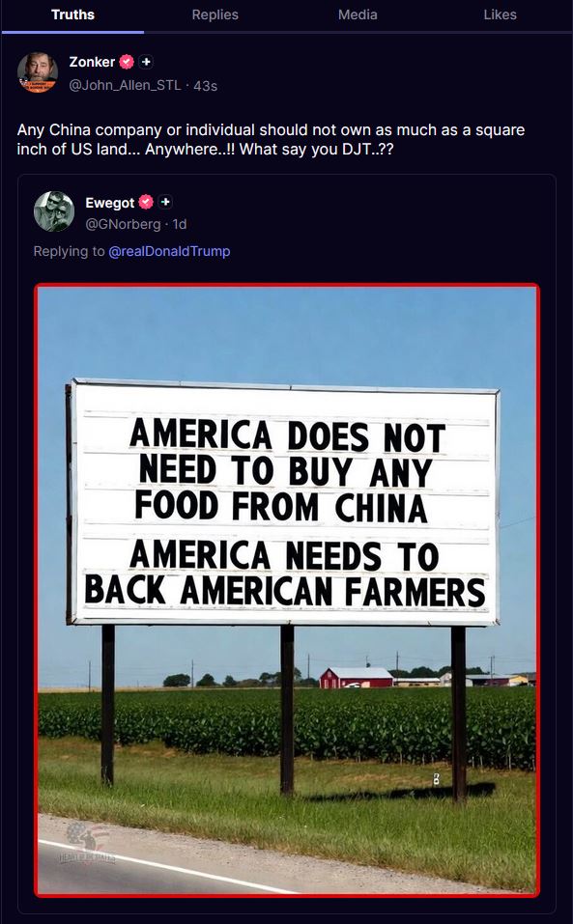Click Zonker's profile avatar
This screenshot has height=924, width=573.
[37, 72]
